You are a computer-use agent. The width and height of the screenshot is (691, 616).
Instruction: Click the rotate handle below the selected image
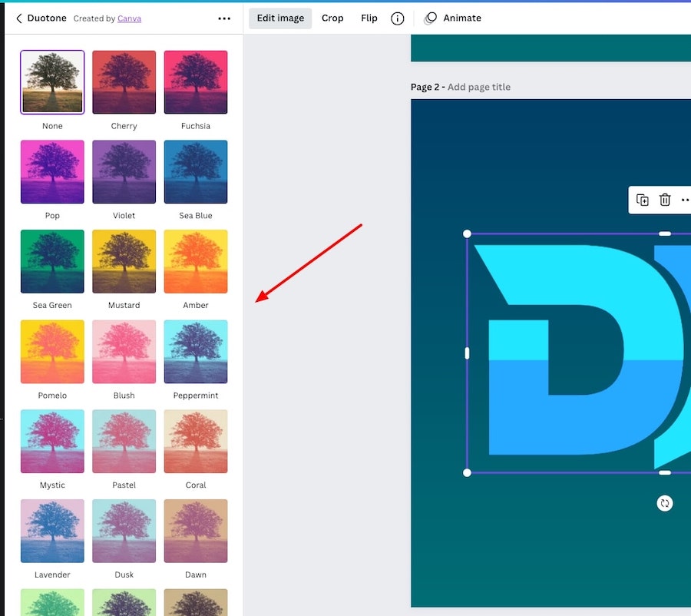[x=665, y=503]
